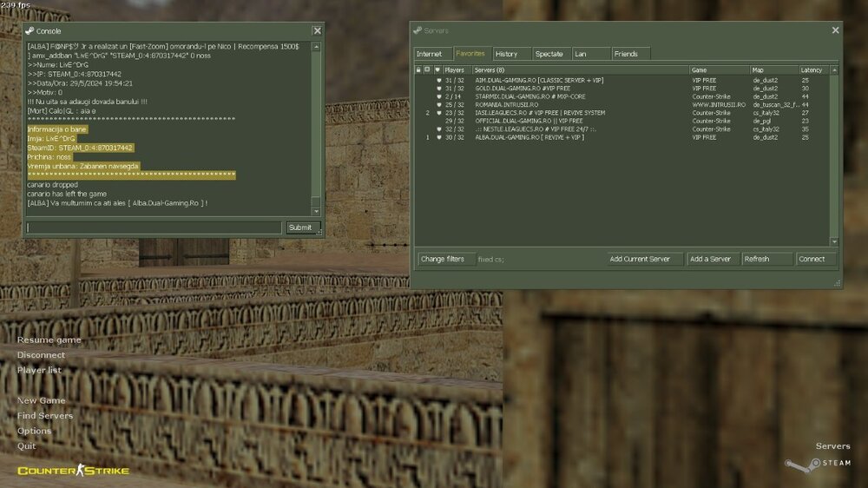Close the Console window

(x=317, y=30)
